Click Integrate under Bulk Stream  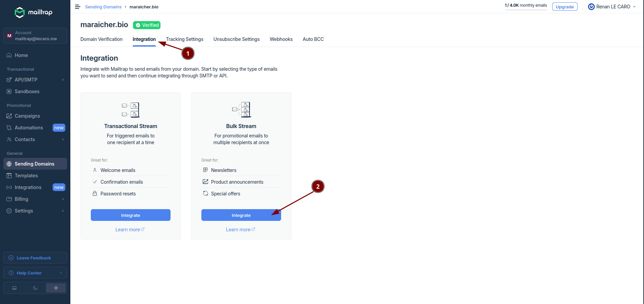(241, 215)
